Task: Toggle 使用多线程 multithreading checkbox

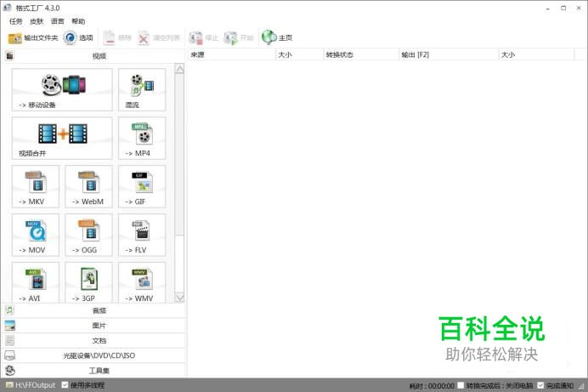Action: [x=65, y=385]
